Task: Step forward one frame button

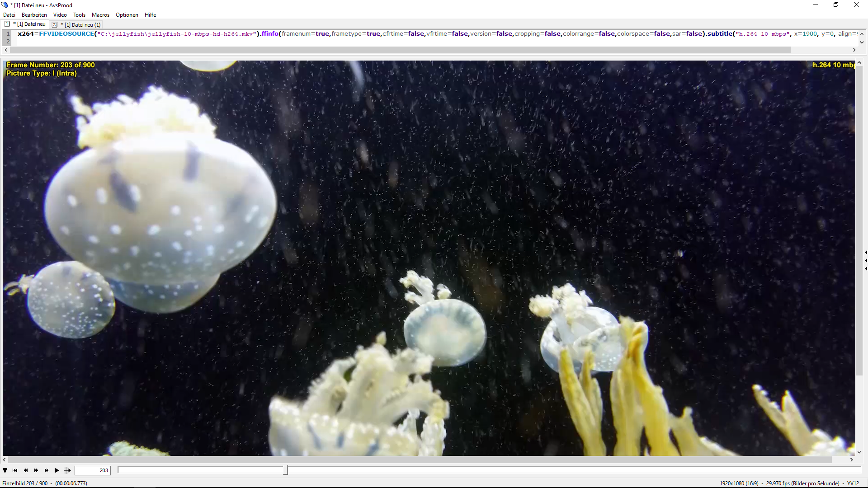Action: pos(36,470)
